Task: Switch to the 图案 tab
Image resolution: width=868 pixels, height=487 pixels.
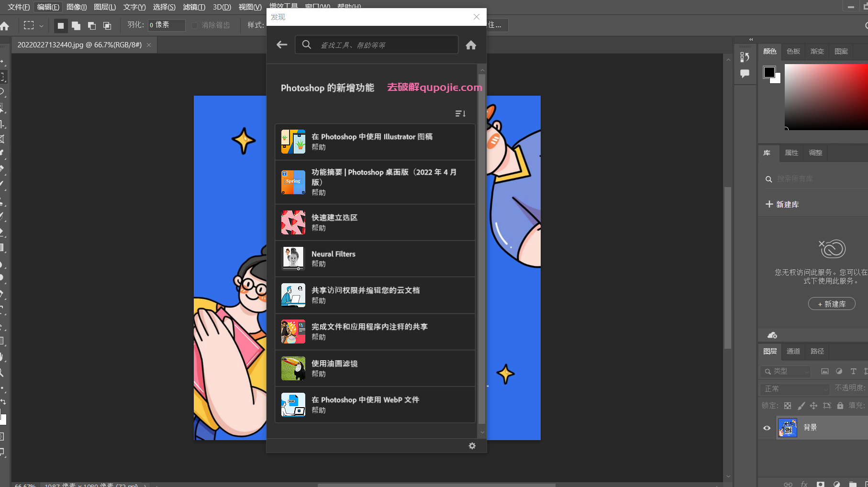Action: [841, 51]
